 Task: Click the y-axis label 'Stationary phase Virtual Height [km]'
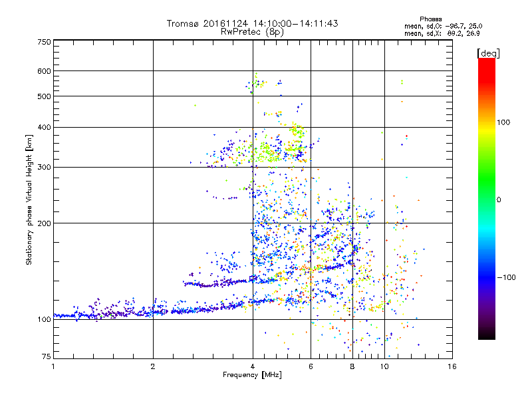coord(29,199)
